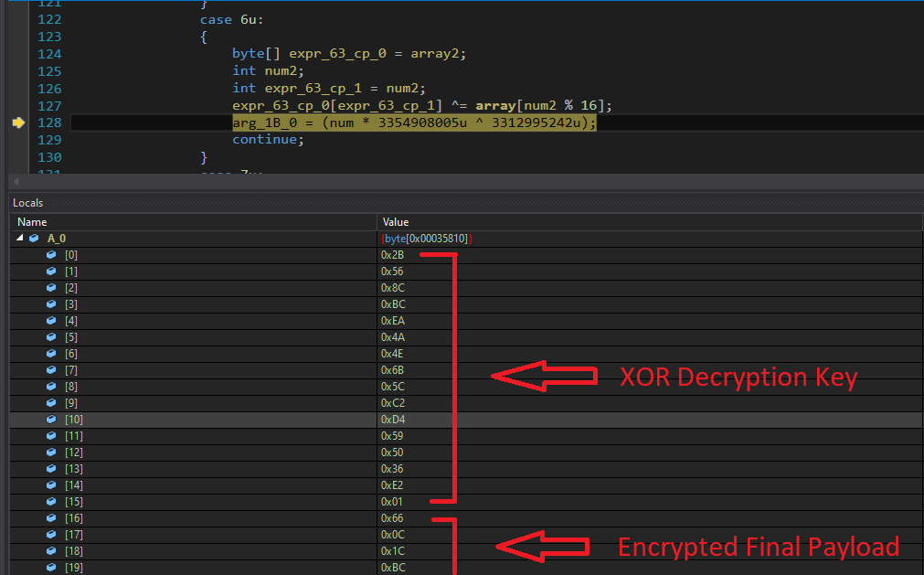924x575 pixels.
Task: Select the value 0x4A of element [5]
Action: coord(393,337)
